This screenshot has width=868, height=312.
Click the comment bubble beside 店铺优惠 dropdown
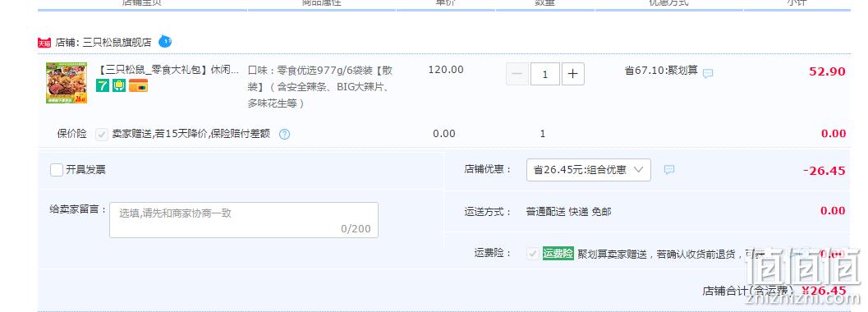pos(668,170)
